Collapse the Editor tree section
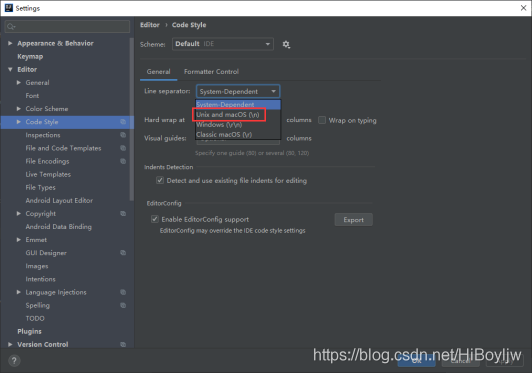Viewport: 532px width, 374px height. [x=10, y=70]
